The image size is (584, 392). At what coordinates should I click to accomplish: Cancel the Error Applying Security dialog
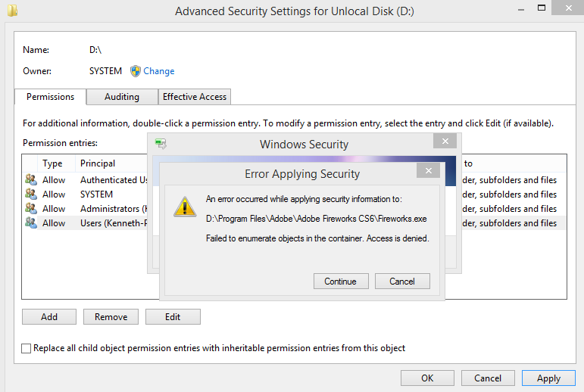point(402,282)
